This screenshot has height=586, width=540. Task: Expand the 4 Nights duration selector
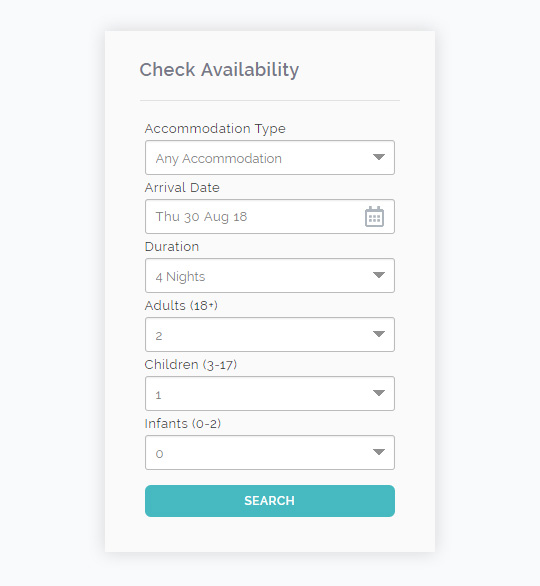coord(270,275)
